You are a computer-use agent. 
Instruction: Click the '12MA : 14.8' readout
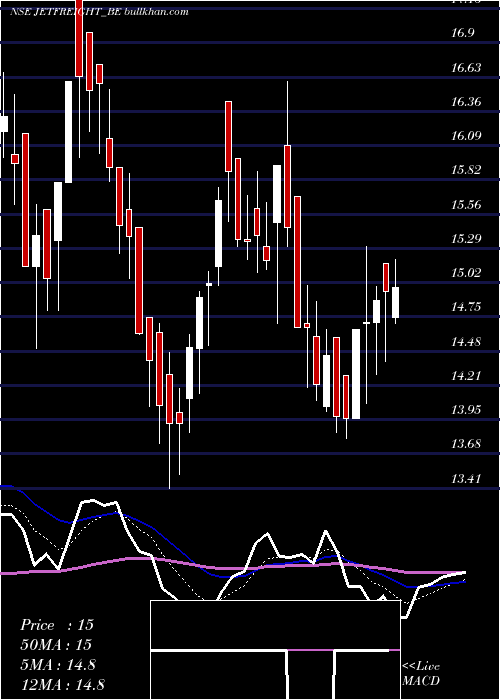tap(62, 684)
